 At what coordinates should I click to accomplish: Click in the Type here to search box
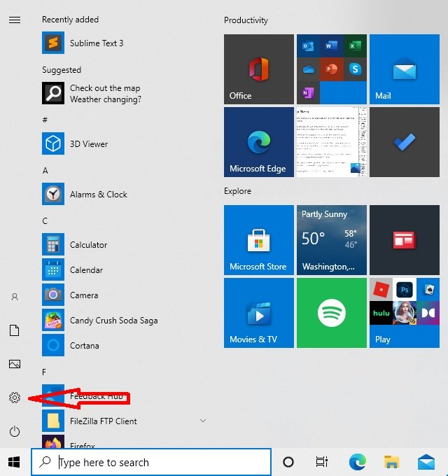point(151,462)
